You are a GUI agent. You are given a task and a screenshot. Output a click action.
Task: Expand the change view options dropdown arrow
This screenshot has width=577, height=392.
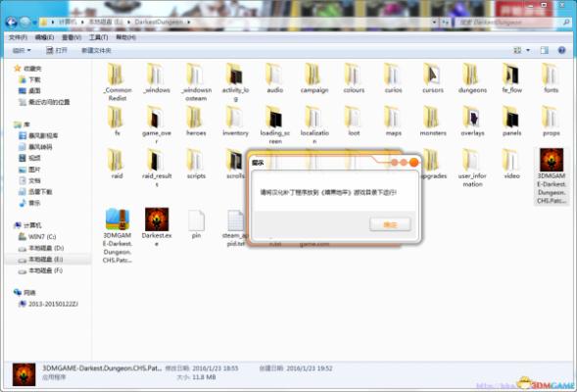click(528, 50)
